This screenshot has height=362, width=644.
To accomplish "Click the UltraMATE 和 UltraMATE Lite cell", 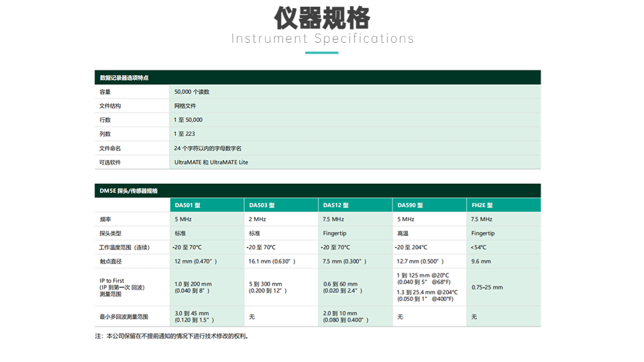I will pos(211,162).
